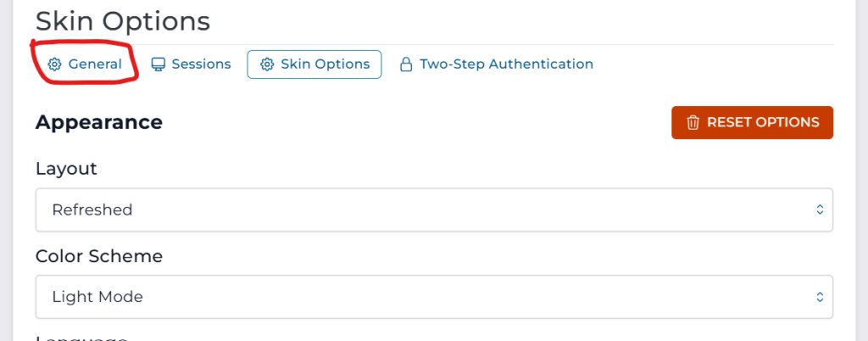
Task: Click the Layout field label
Action: [x=66, y=169]
